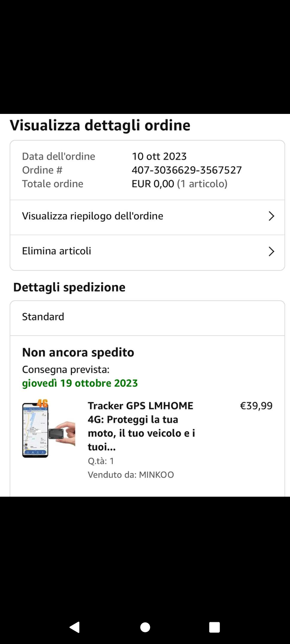Tap the giovedì 19 ottobre 2023 delivery date

(80, 383)
